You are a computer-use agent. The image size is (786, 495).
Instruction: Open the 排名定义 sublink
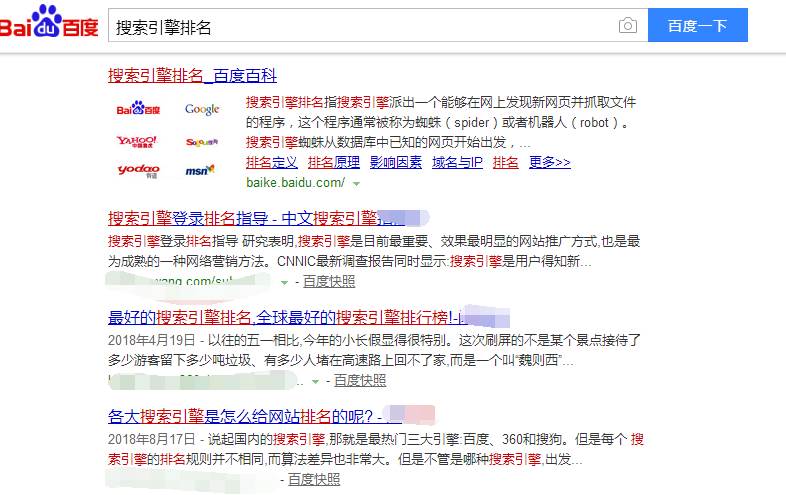(272, 162)
